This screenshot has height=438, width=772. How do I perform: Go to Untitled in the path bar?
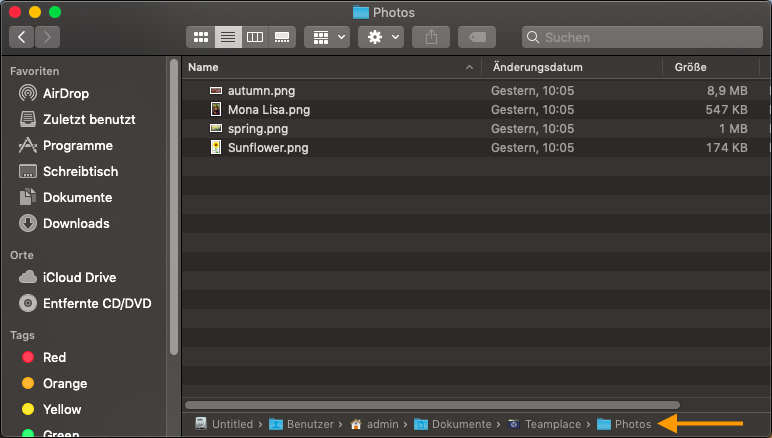tap(224, 424)
